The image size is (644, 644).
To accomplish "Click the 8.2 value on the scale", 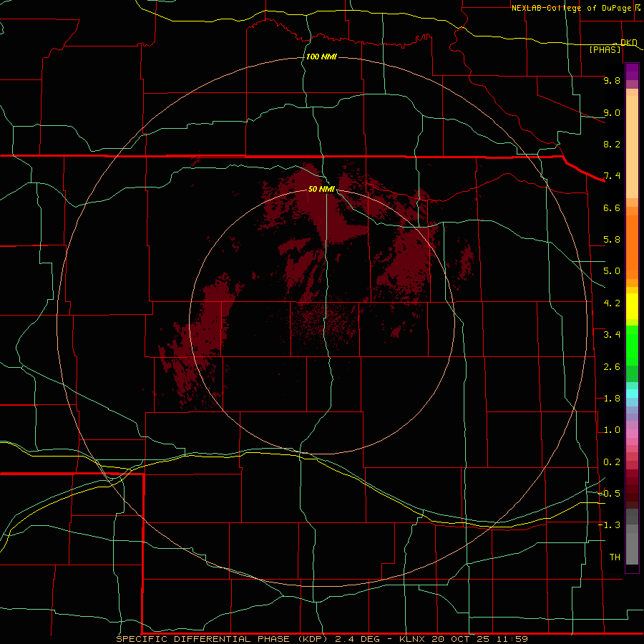I will (612, 144).
